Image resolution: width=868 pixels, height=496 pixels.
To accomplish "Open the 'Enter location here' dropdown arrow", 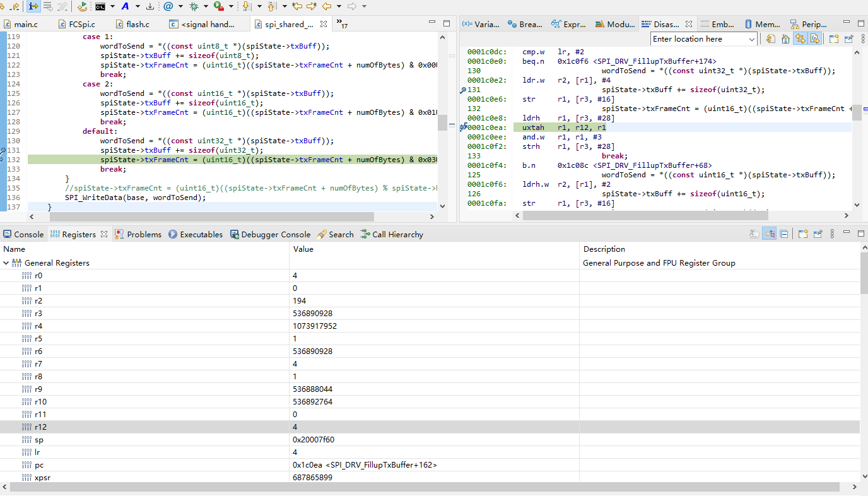I will click(x=751, y=39).
